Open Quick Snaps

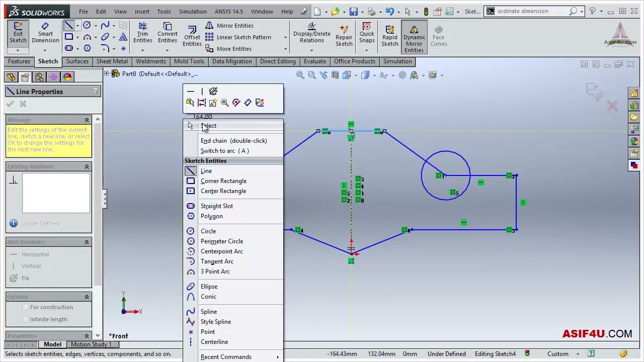tap(367, 33)
